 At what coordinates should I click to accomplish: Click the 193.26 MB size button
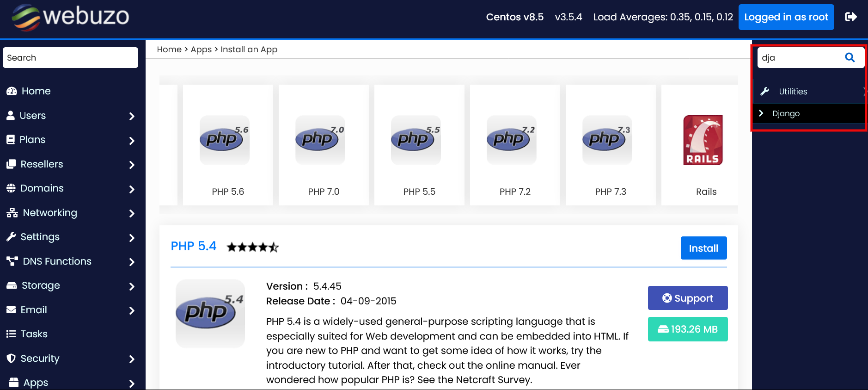point(688,329)
